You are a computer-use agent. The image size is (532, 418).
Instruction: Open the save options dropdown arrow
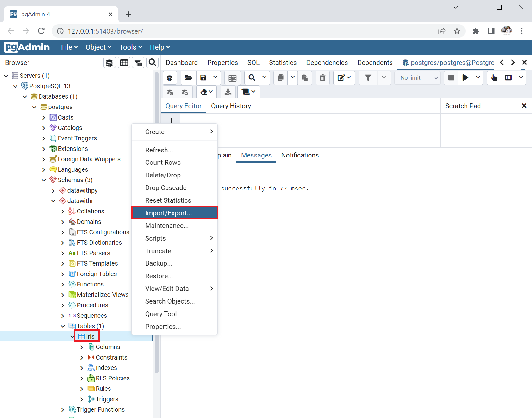tap(215, 78)
